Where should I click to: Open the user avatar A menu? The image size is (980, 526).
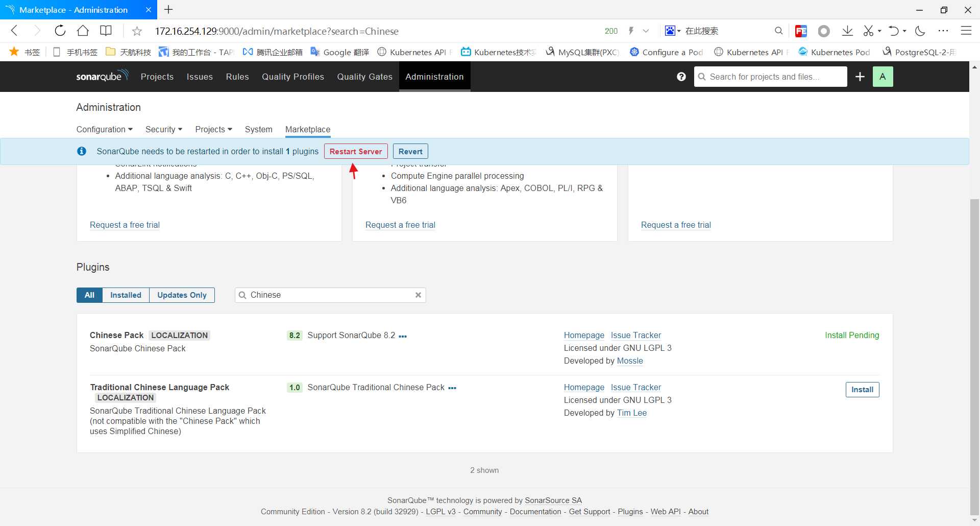[x=883, y=77]
